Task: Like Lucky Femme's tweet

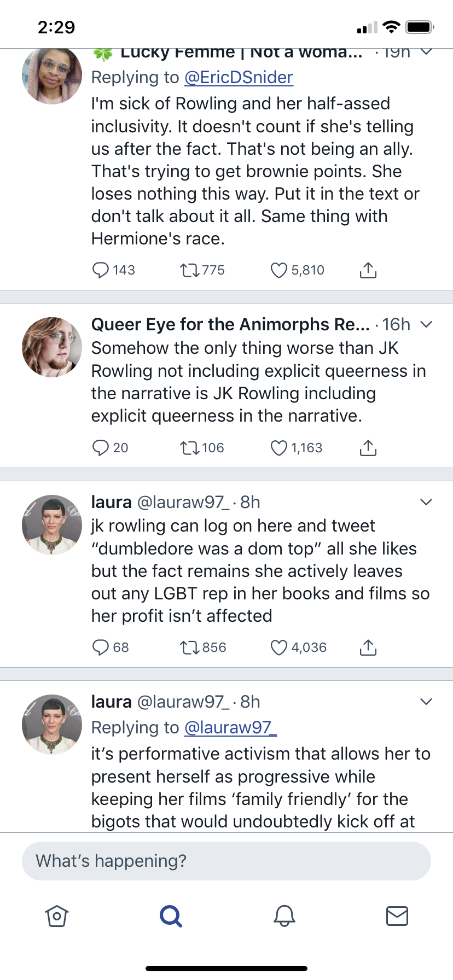Action: click(x=279, y=270)
